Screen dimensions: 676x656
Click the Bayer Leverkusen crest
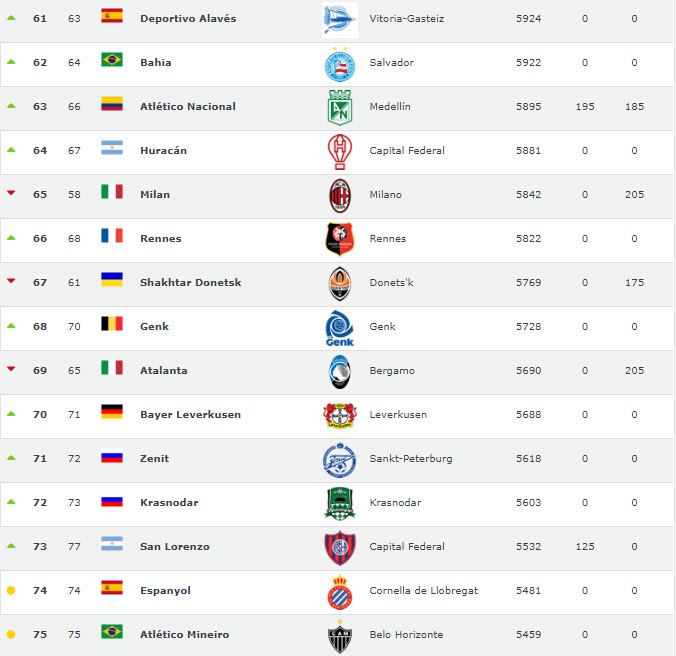click(x=340, y=415)
